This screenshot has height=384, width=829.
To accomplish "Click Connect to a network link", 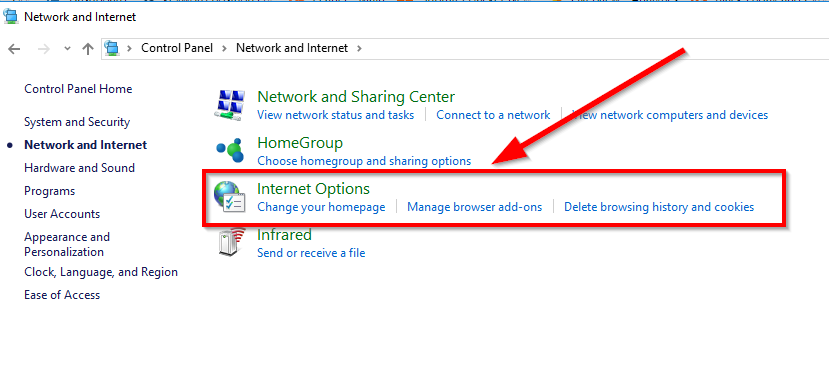I will tap(493, 115).
